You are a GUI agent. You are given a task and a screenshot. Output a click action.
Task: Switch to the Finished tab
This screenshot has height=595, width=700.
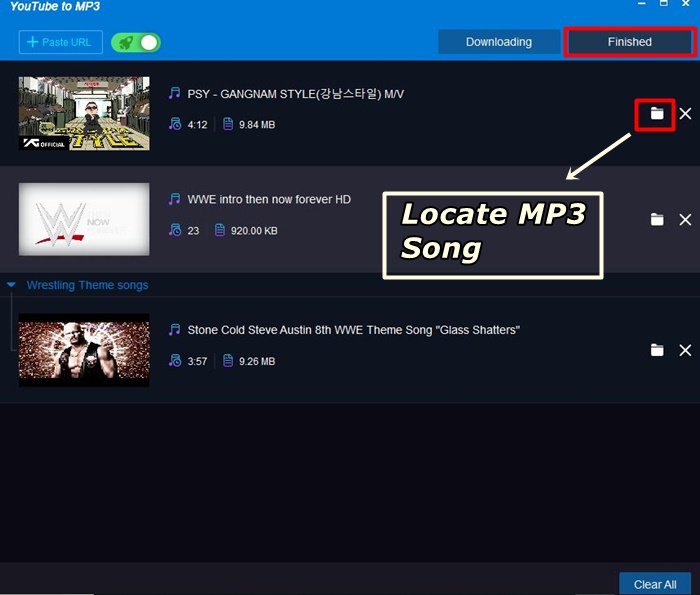point(629,42)
